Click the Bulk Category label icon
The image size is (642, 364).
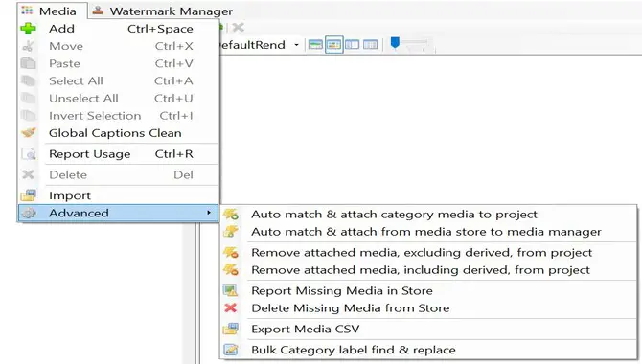click(231, 350)
